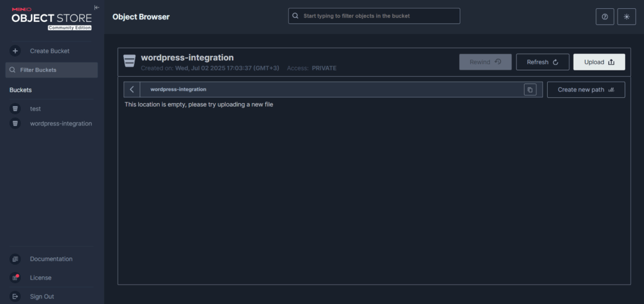Click the test bucket icon in sidebar
The height and width of the screenshot is (304, 644).
[15, 109]
